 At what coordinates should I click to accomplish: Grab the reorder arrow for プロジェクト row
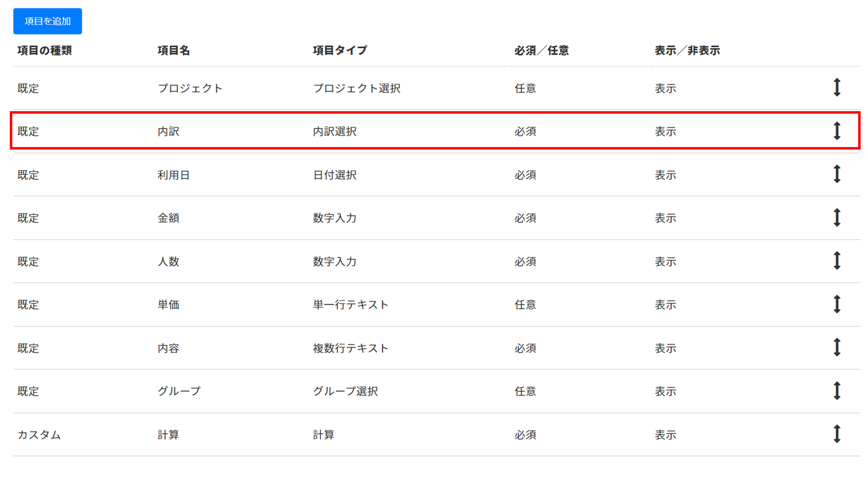coord(837,88)
